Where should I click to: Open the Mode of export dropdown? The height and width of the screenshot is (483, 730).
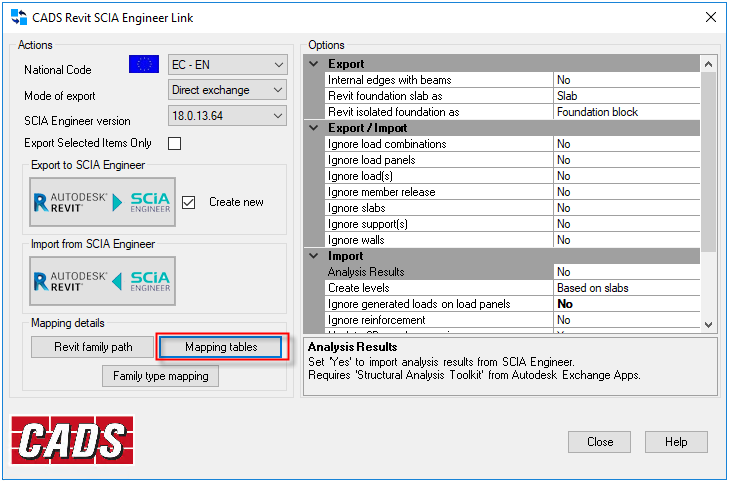pos(227,90)
